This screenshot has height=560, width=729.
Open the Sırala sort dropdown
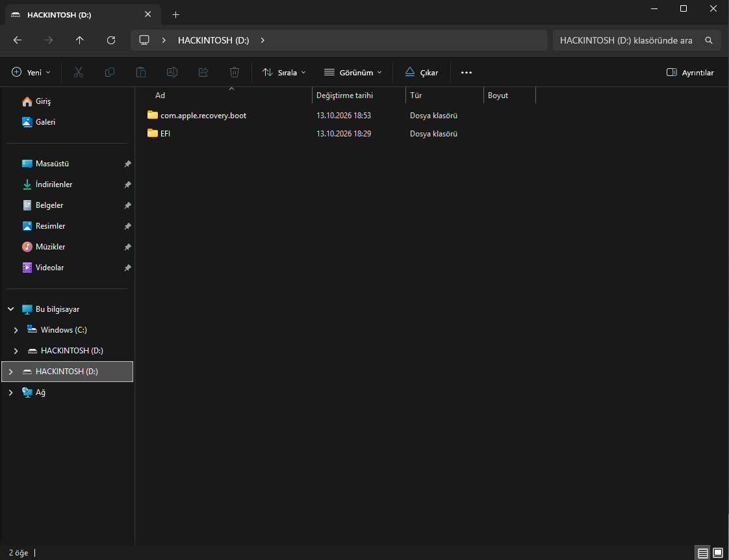pos(284,73)
